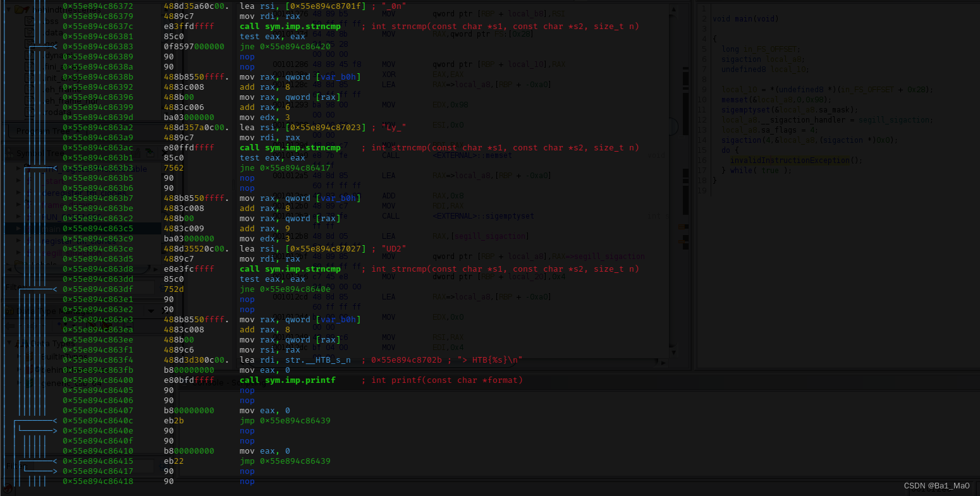Click jump target 0x55e894c86420 in jne instruction

pos(295,47)
